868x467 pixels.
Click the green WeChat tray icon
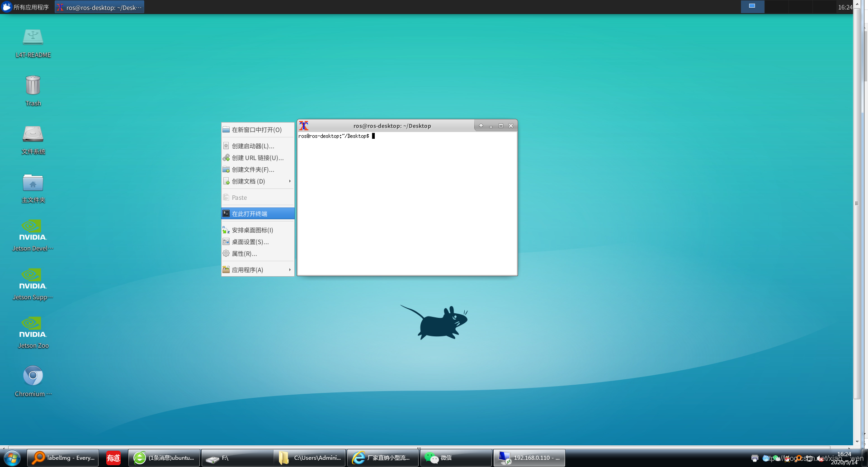[x=776, y=458]
